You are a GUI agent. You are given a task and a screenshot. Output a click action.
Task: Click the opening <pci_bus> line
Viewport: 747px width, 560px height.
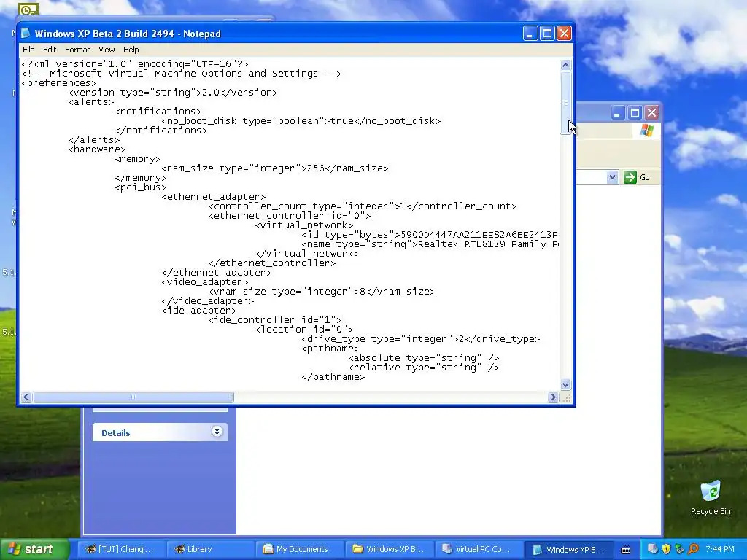[141, 187]
